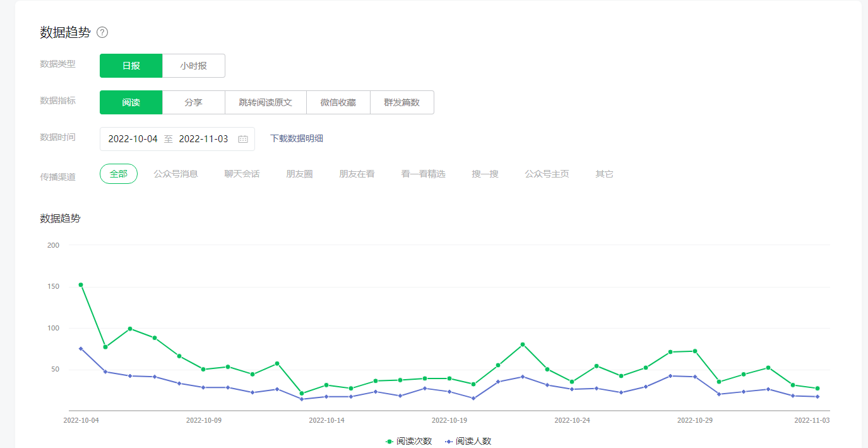This screenshot has width=868, height=448.
Task: Click end date 2022-11-03 field
Action: 203,139
